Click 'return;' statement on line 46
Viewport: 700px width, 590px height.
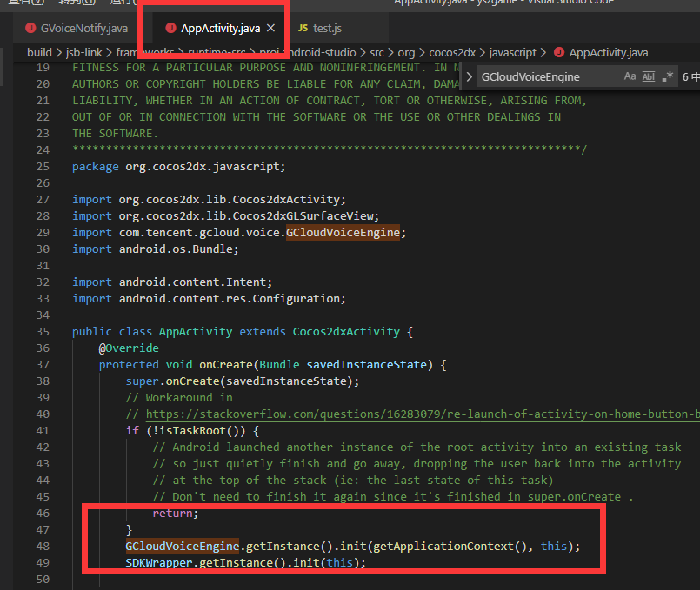coord(176,514)
